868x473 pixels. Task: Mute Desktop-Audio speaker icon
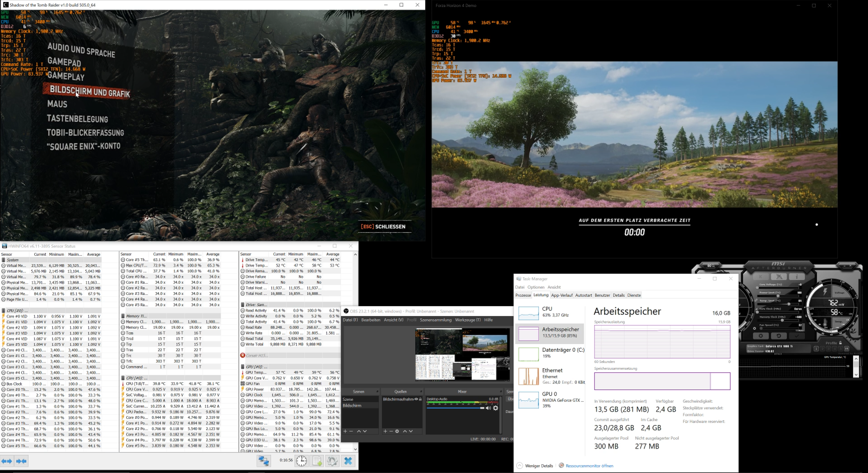(x=488, y=408)
